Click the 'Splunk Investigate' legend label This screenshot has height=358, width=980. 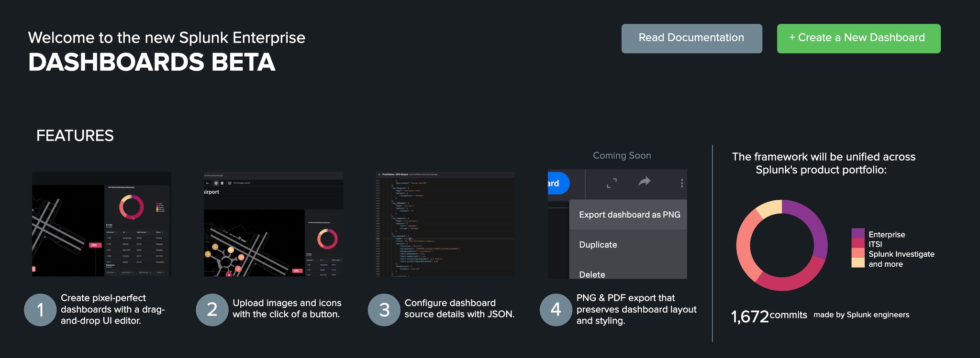[x=902, y=254]
